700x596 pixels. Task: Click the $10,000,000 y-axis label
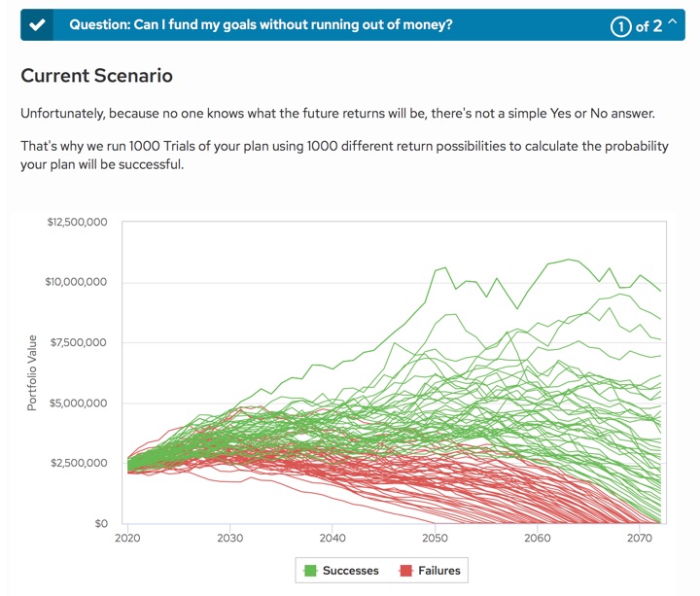(x=79, y=283)
